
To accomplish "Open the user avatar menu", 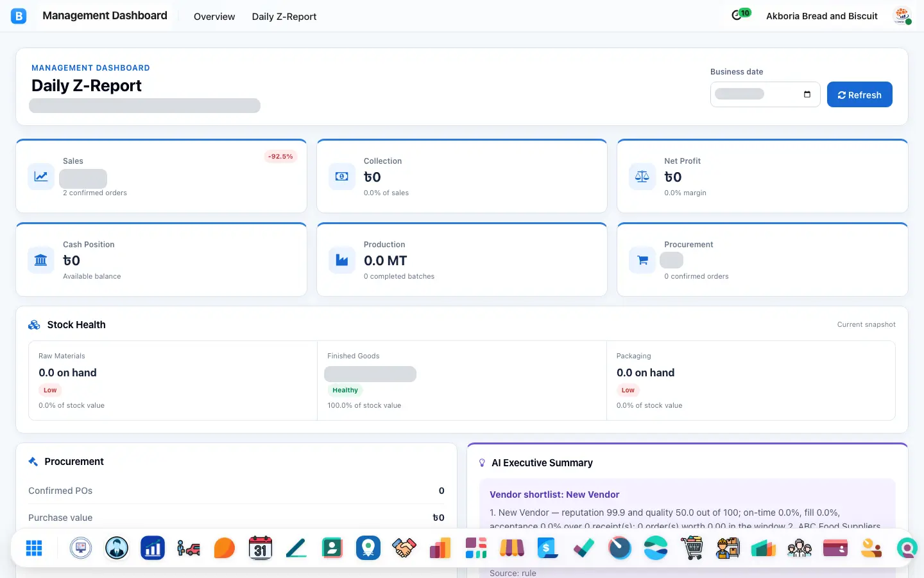I will coord(902,15).
